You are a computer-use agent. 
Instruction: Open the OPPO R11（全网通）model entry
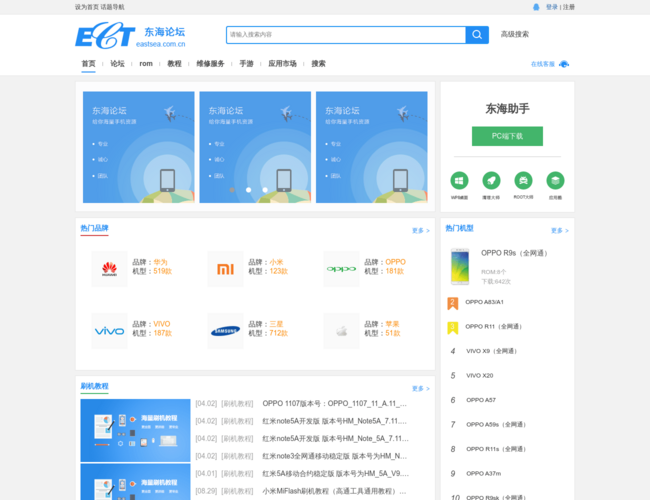[494, 326]
